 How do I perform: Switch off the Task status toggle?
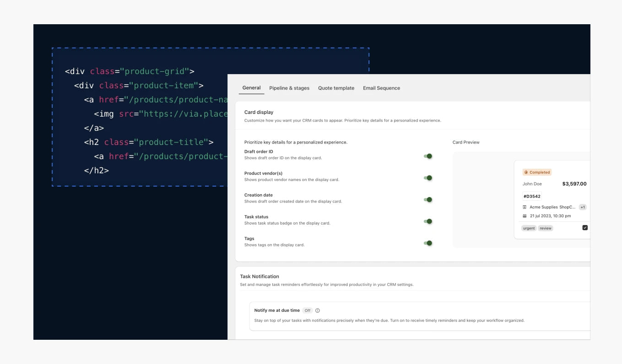coord(428,221)
